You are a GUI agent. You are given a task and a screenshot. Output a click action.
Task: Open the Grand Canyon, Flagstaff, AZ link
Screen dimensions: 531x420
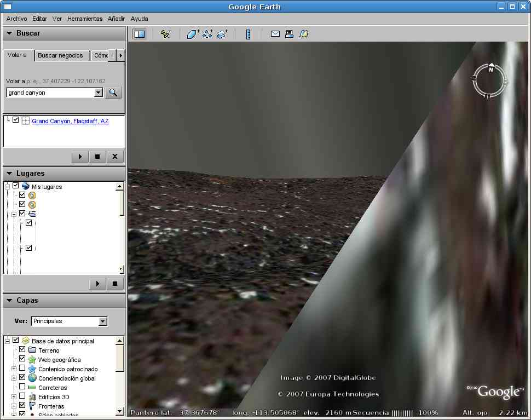pyautogui.click(x=70, y=121)
